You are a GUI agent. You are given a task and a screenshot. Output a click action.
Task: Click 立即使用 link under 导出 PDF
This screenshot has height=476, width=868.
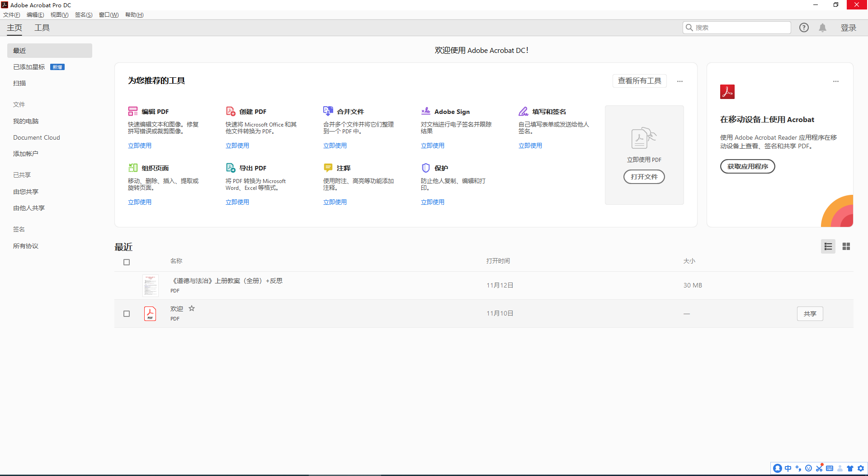(x=237, y=202)
